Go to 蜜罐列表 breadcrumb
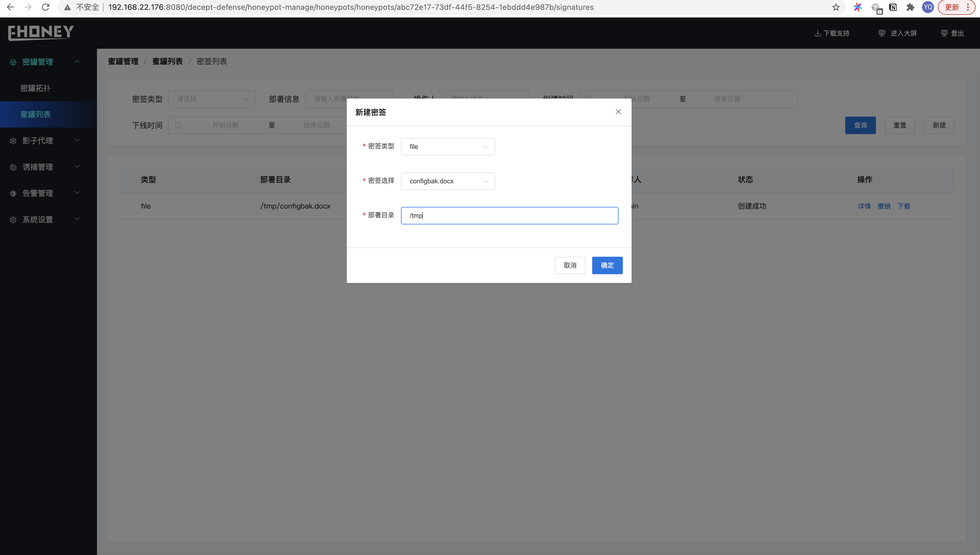The image size is (980, 555). [x=167, y=61]
